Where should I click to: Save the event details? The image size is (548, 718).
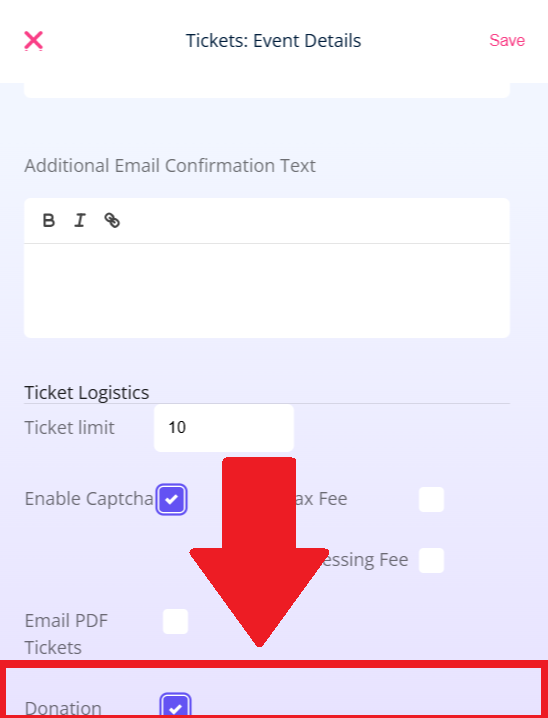tap(507, 40)
